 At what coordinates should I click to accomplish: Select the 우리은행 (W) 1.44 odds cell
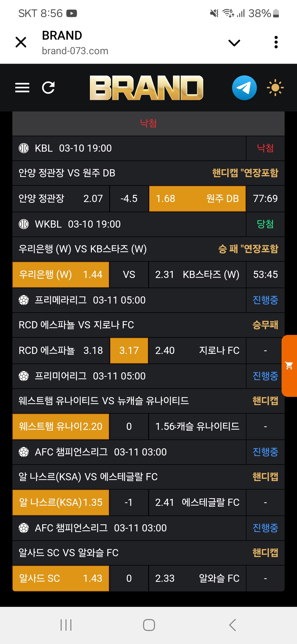[x=61, y=275]
